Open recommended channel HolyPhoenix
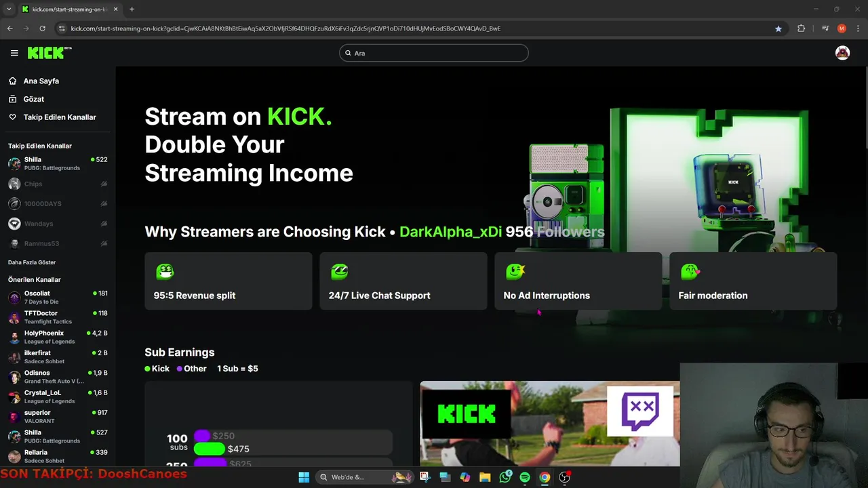 tap(58, 337)
